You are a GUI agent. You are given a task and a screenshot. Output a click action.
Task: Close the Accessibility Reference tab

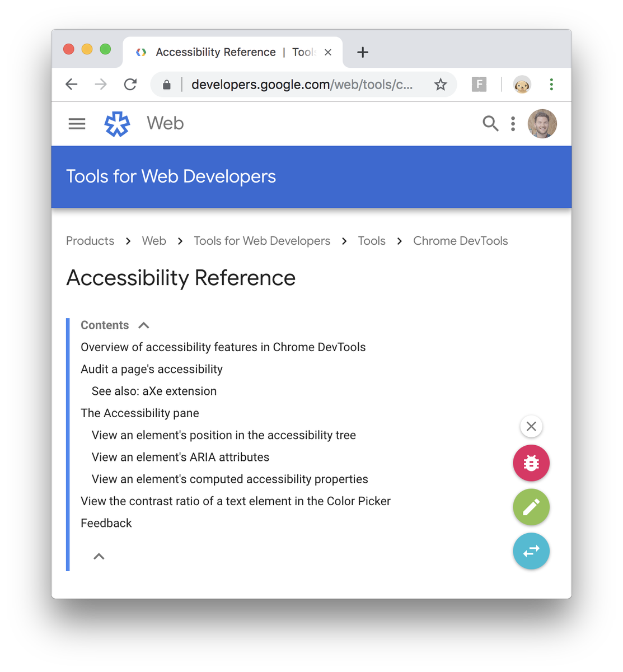(x=328, y=52)
